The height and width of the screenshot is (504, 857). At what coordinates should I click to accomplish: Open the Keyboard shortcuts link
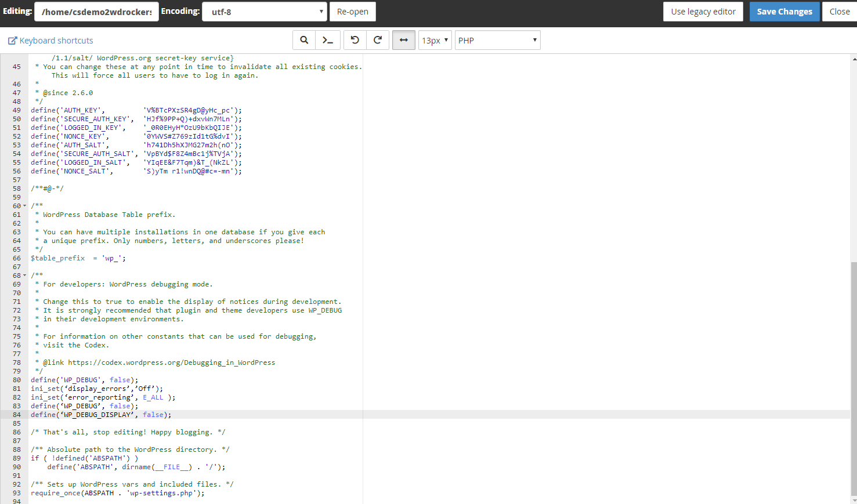tap(56, 41)
